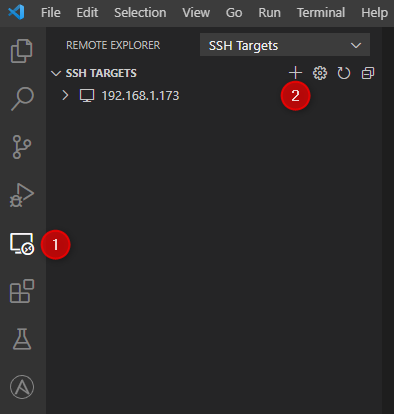Open the SSH Targets dropdown
The height and width of the screenshot is (414, 394).
click(285, 45)
